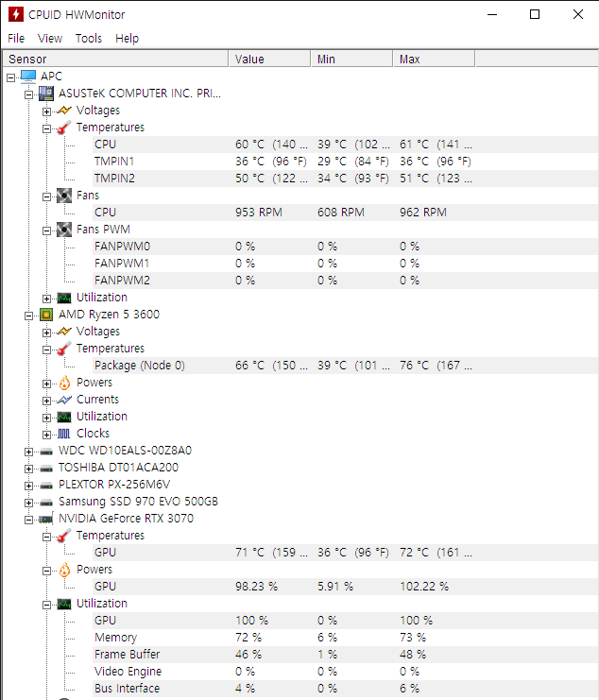The height and width of the screenshot is (700, 599).
Task: Expand the Currents node
Action: click(46, 401)
